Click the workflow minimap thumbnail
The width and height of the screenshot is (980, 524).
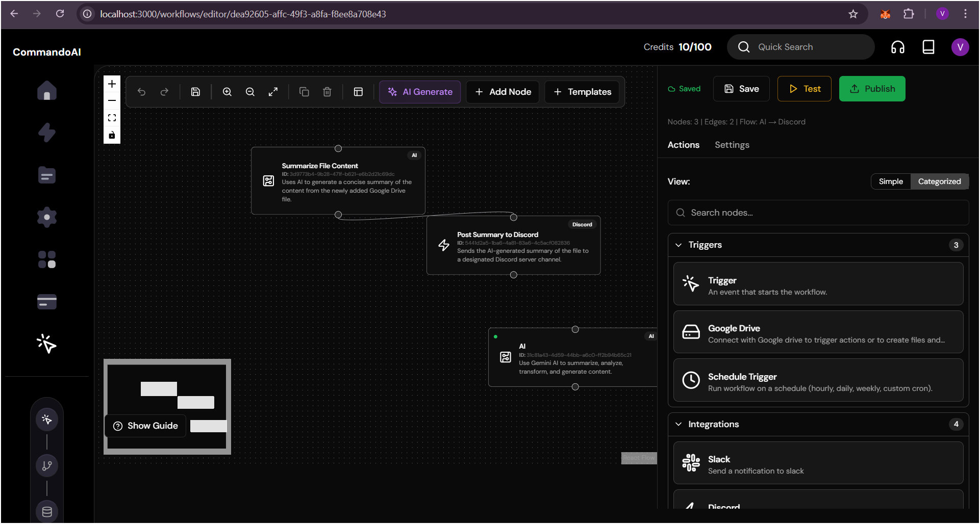(167, 406)
